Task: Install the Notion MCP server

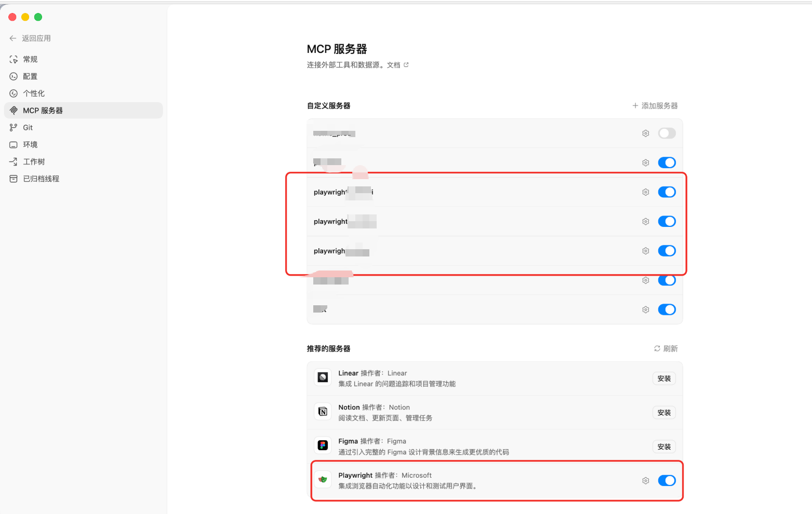Action: pos(664,413)
